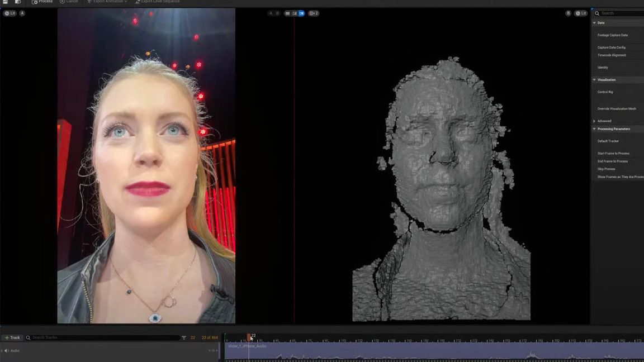Open the Lit view mode dropdown on left viewport
This screenshot has width=644, height=362.
pos(10,13)
